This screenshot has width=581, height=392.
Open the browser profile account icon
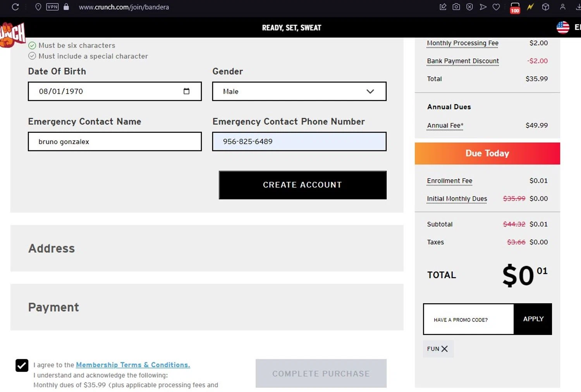point(562,7)
